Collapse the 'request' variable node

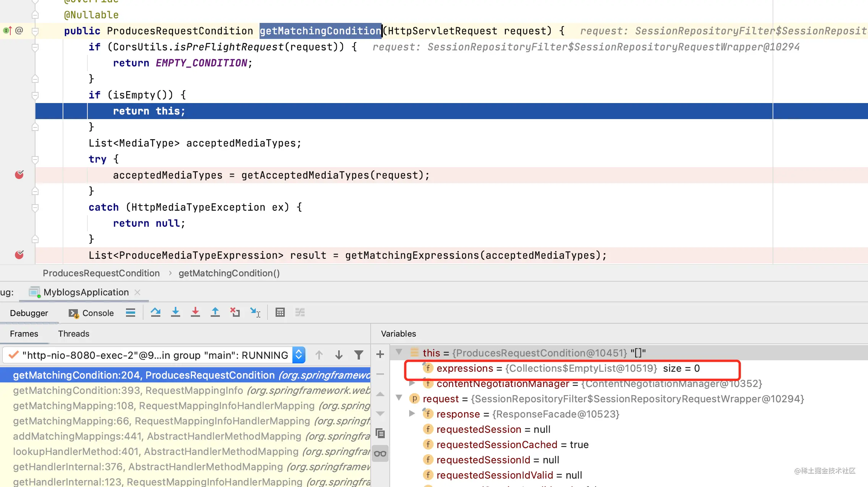point(399,398)
